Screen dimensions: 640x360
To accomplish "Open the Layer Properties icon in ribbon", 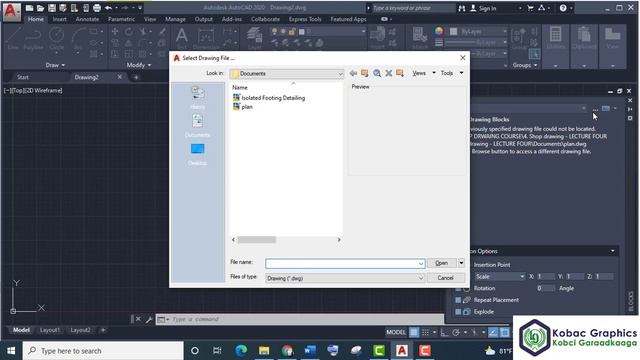I will click(255, 38).
